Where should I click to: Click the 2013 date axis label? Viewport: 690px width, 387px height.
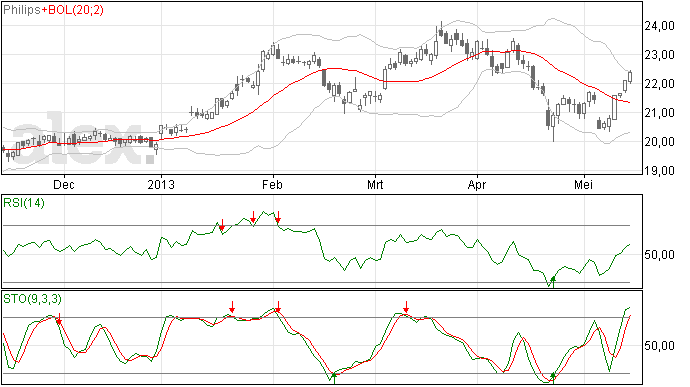click(161, 184)
